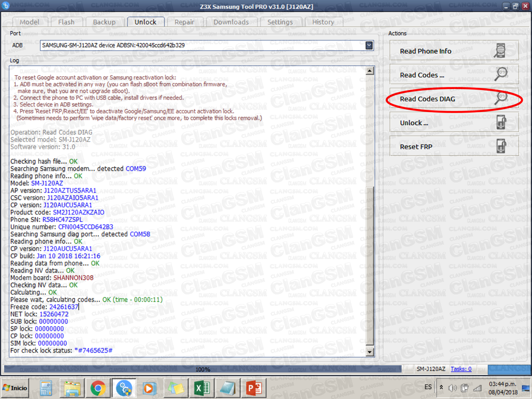Image resolution: width=532 pixels, height=399 pixels.
Task: Click the lock status code *#7465625#
Action: coord(93,350)
